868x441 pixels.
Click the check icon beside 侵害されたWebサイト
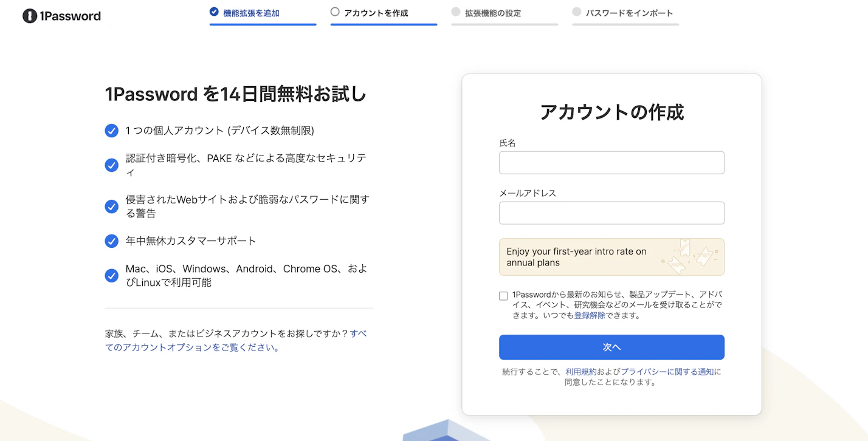[x=112, y=207]
